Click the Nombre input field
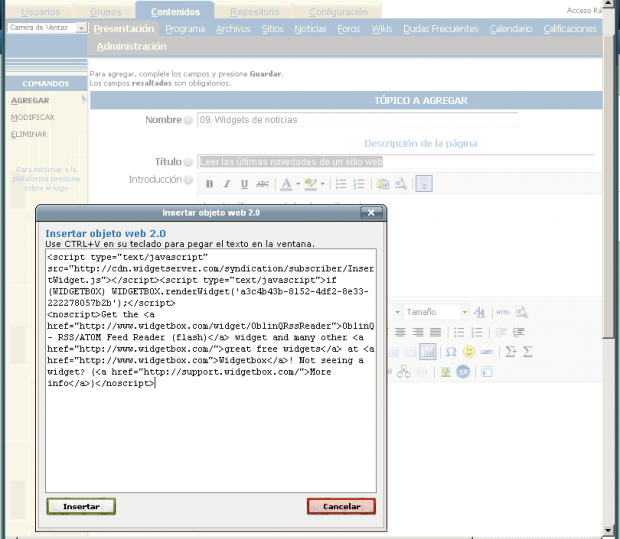 pyautogui.click(x=357, y=120)
